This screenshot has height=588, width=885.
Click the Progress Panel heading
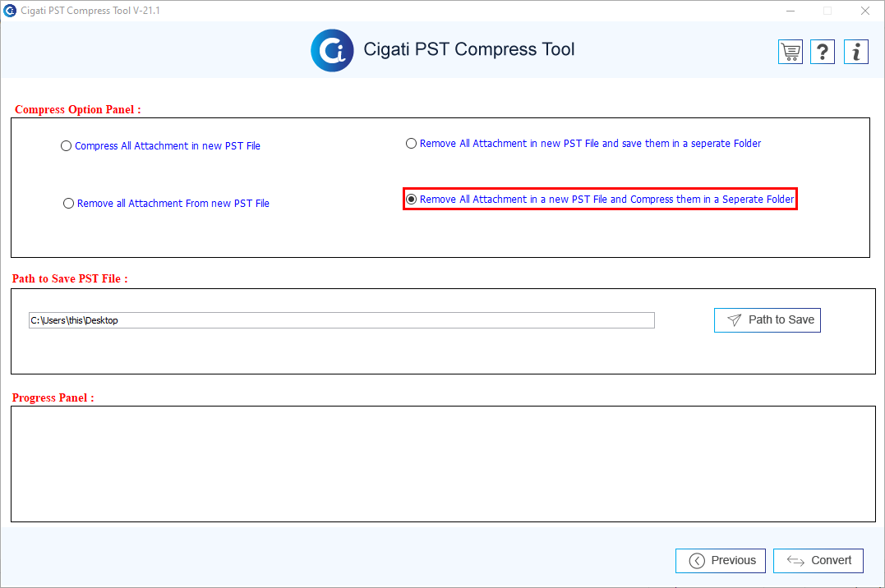(x=53, y=397)
